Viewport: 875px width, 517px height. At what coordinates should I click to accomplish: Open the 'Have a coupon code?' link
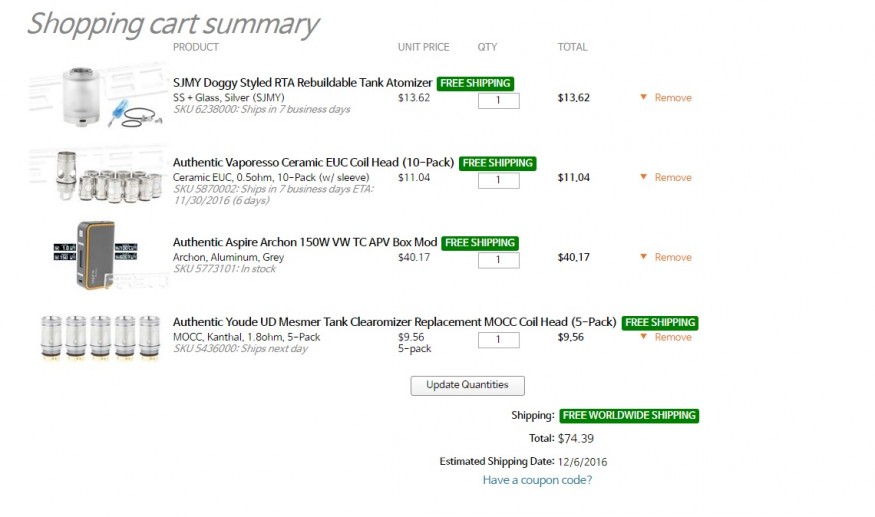pyautogui.click(x=537, y=480)
